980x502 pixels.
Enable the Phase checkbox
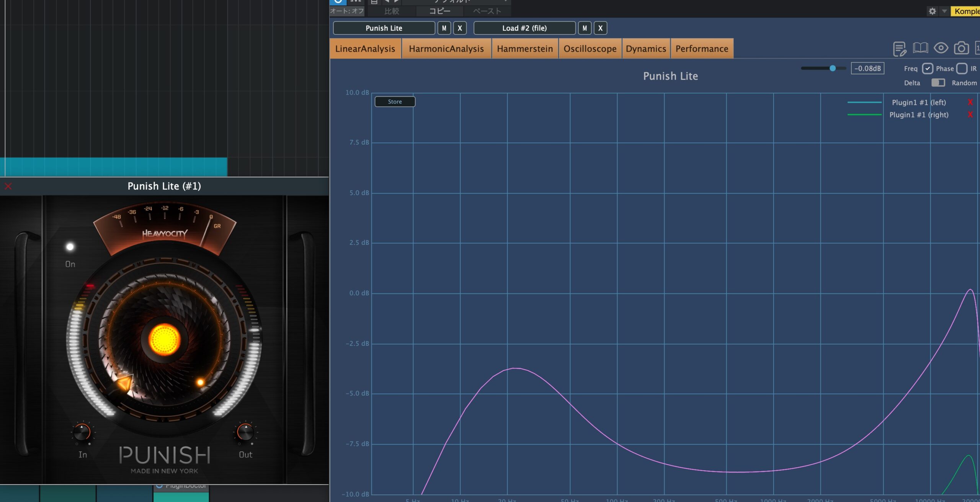(961, 68)
